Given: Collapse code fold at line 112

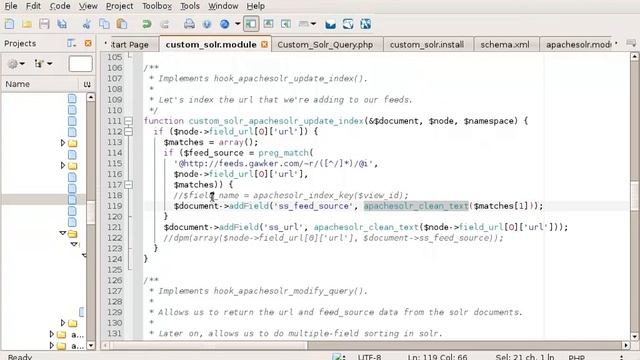Looking at the screenshot, I should pyautogui.click(x=128, y=131).
